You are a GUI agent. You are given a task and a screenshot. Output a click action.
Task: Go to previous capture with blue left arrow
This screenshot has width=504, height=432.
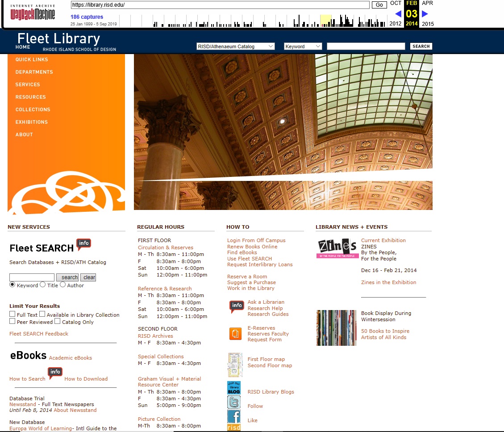coord(398,14)
